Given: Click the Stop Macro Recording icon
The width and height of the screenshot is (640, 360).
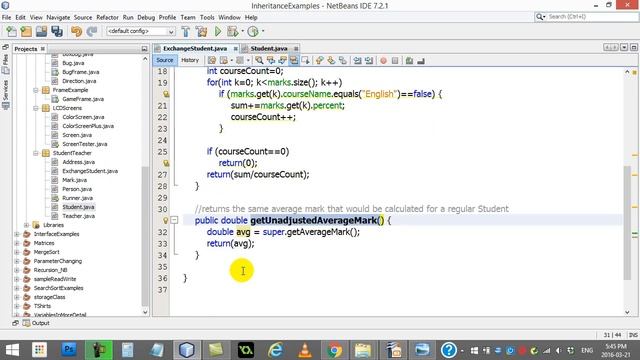Looking at the screenshot, I should pyautogui.click(x=395, y=60).
